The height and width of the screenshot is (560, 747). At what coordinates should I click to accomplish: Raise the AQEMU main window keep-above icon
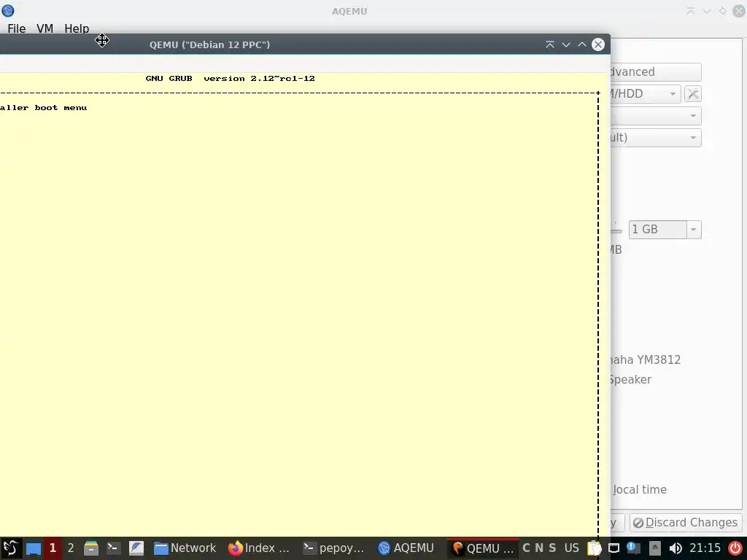[691, 11]
